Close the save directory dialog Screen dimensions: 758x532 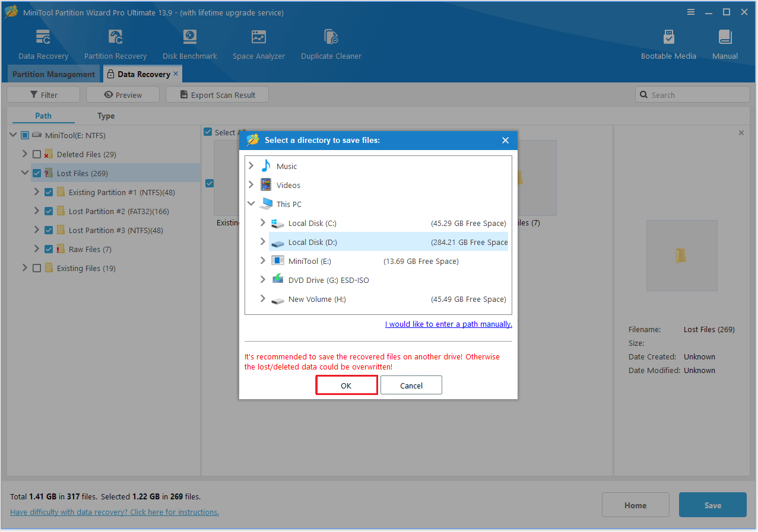(505, 141)
